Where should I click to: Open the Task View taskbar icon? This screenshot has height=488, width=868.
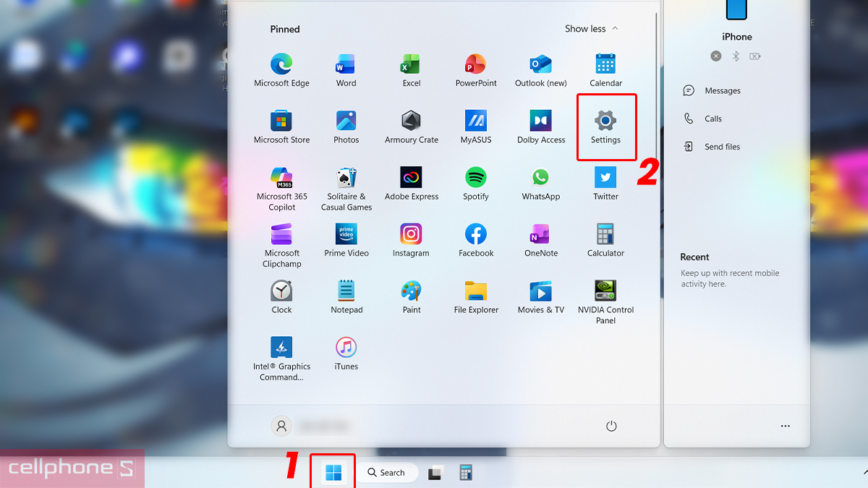point(435,473)
